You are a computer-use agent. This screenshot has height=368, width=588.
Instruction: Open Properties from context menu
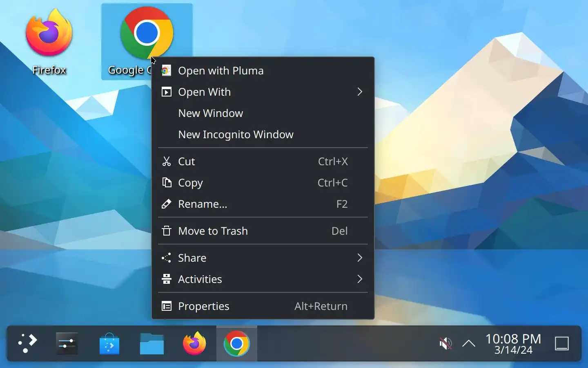263,306
